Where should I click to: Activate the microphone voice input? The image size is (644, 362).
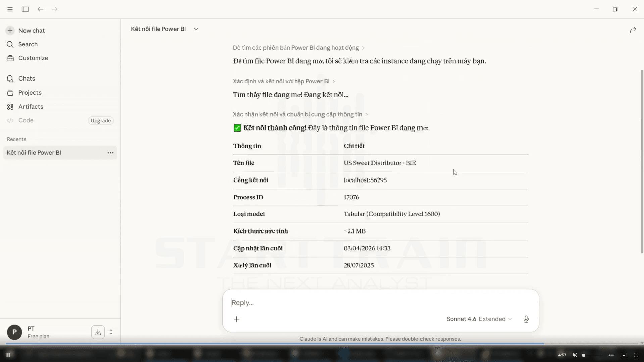pyautogui.click(x=526, y=319)
